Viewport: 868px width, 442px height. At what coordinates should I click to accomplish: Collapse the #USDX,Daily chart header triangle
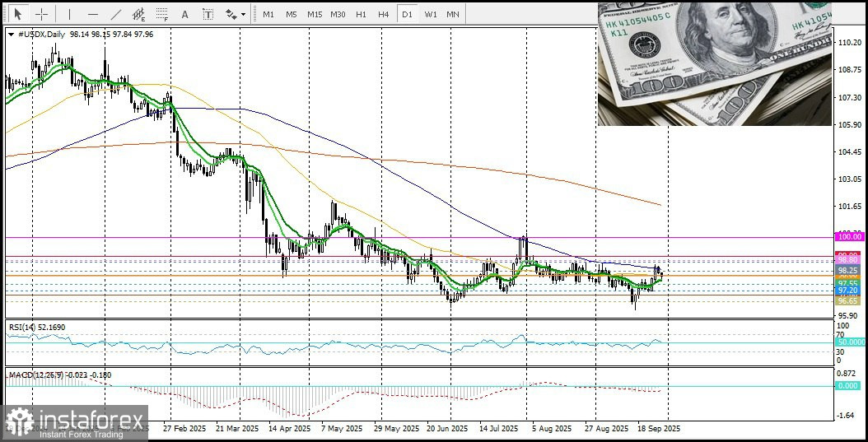[11, 35]
